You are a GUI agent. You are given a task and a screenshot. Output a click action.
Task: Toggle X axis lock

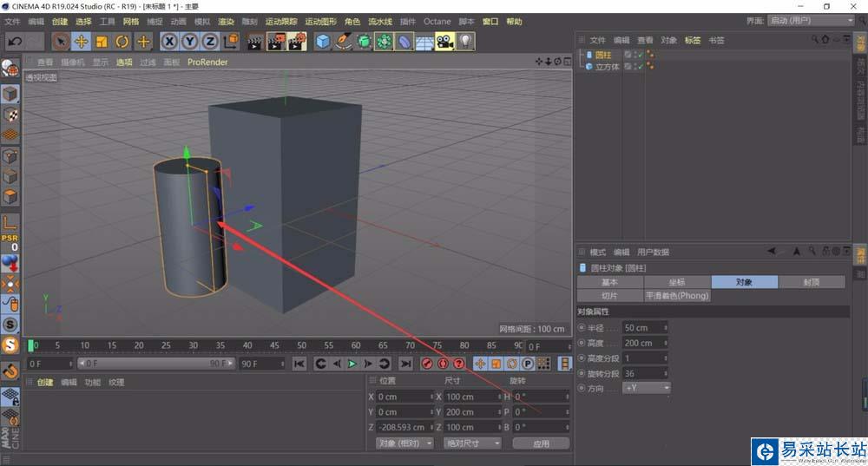click(x=169, y=41)
